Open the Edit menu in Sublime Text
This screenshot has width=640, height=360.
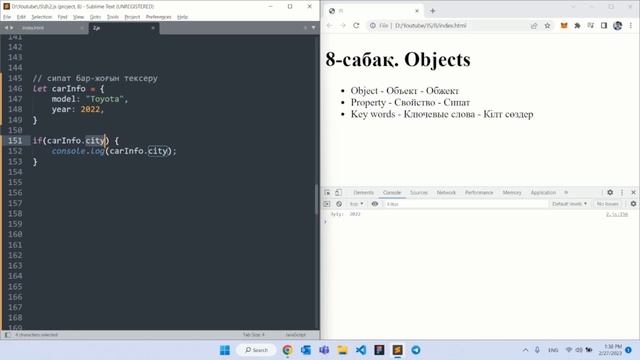(x=21, y=17)
